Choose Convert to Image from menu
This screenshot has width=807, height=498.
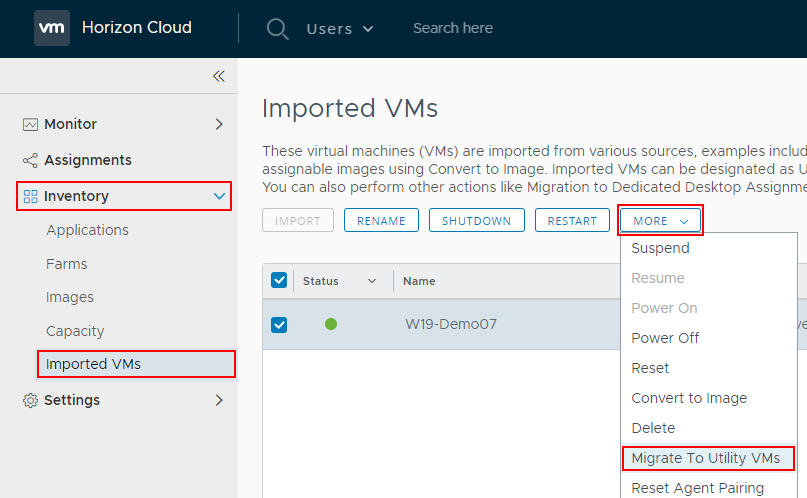pos(689,398)
